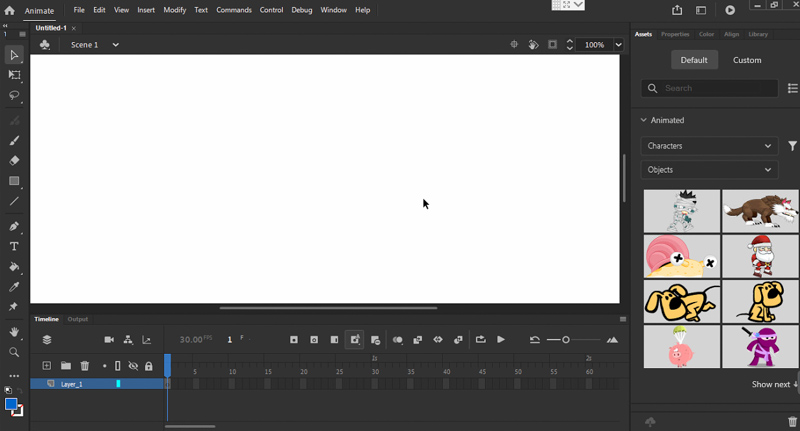Click the Custom assets button

pyautogui.click(x=747, y=60)
